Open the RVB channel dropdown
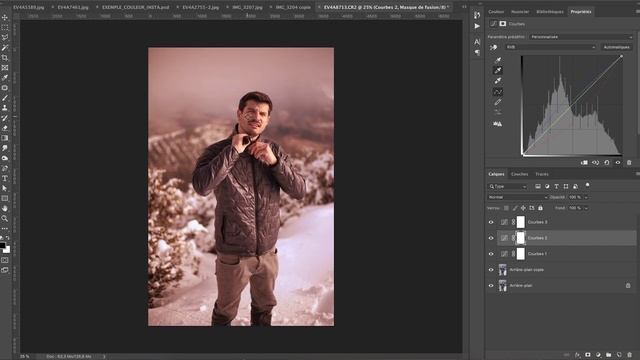The width and height of the screenshot is (640, 360). (x=551, y=47)
